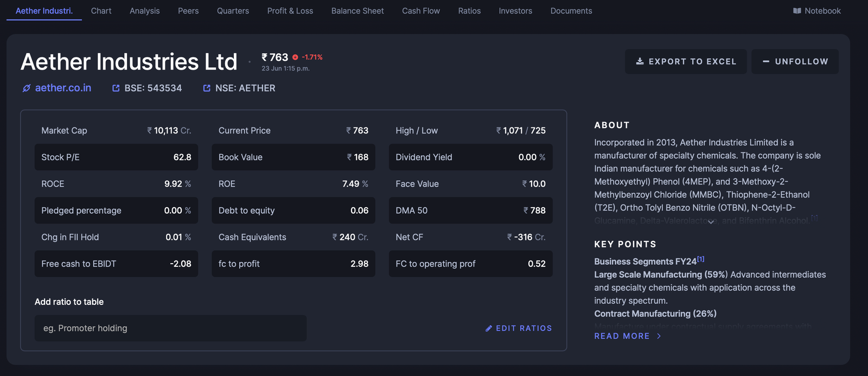
Task: Click the FC to operating prof row
Action: [x=471, y=264]
